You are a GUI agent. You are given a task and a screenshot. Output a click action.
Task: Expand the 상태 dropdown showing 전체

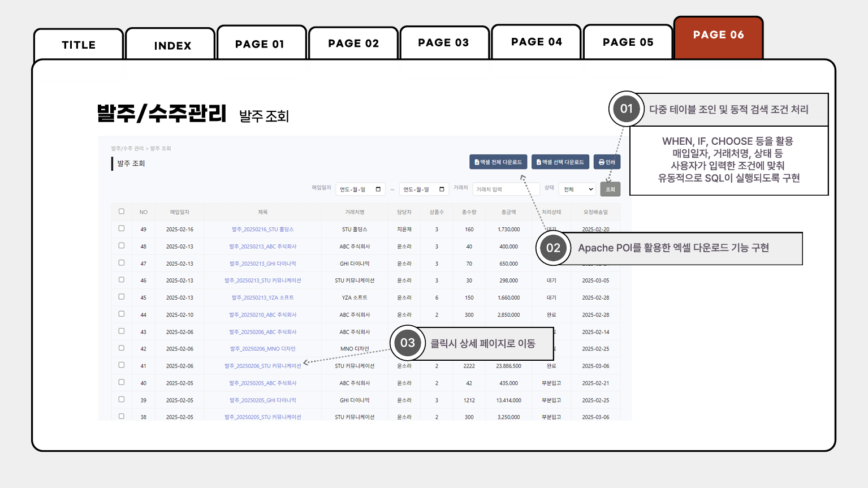pyautogui.click(x=577, y=189)
